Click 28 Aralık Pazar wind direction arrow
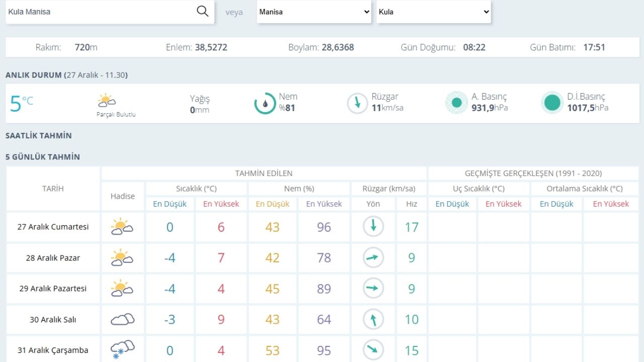Screen dimensions: 644x362 [373, 258]
